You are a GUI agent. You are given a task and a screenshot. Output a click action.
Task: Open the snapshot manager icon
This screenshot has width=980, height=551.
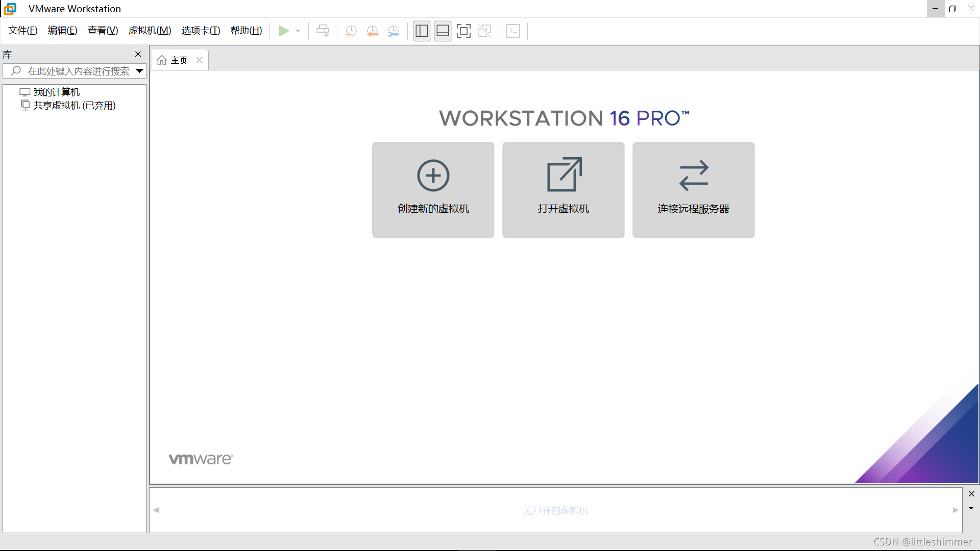click(x=393, y=31)
